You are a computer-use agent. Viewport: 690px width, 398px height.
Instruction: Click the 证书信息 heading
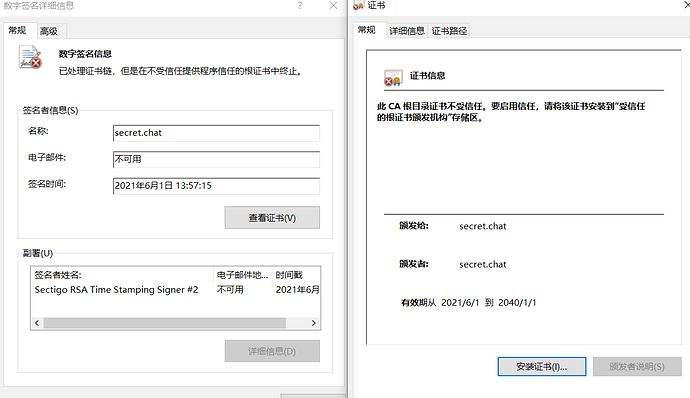pos(427,76)
